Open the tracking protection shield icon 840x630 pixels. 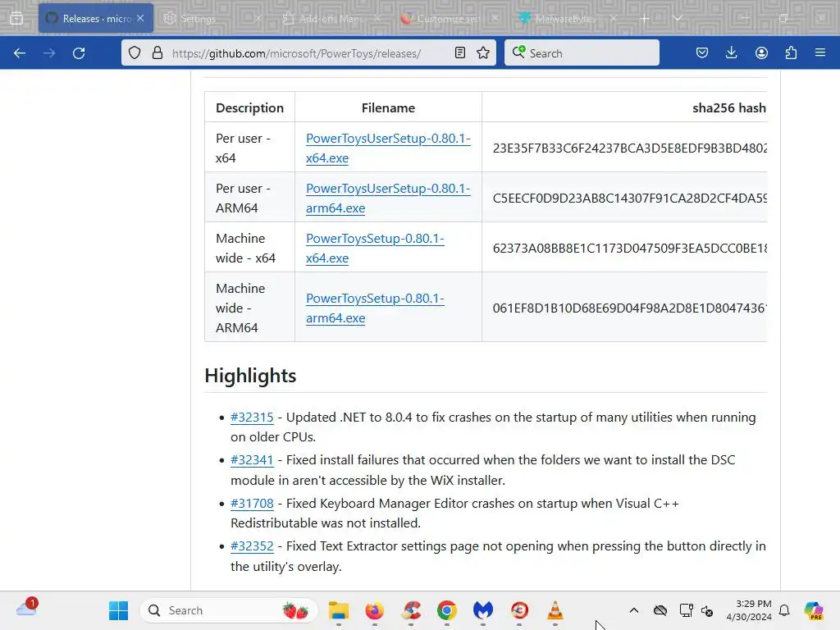click(x=135, y=52)
